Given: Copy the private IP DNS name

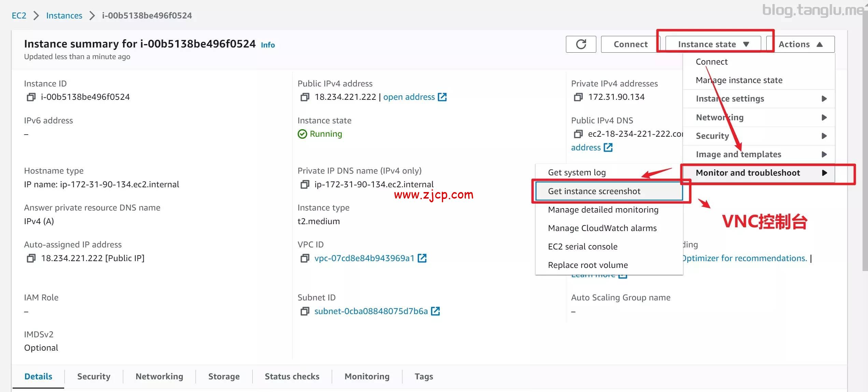Looking at the screenshot, I should click(304, 185).
